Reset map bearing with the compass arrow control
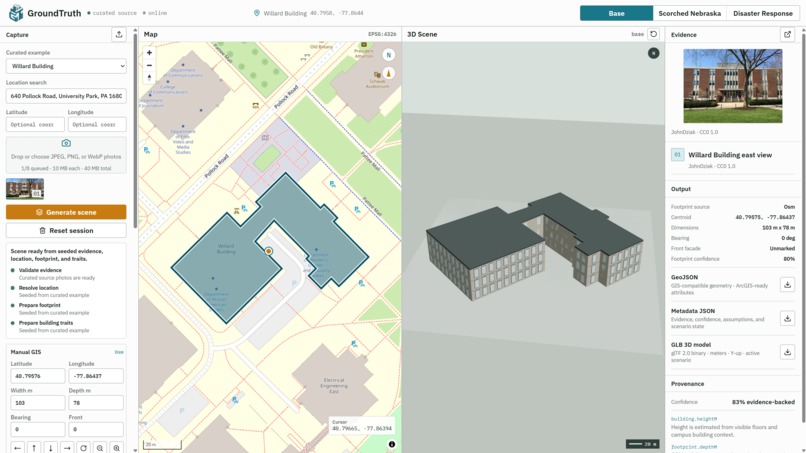 [x=149, y=78]
